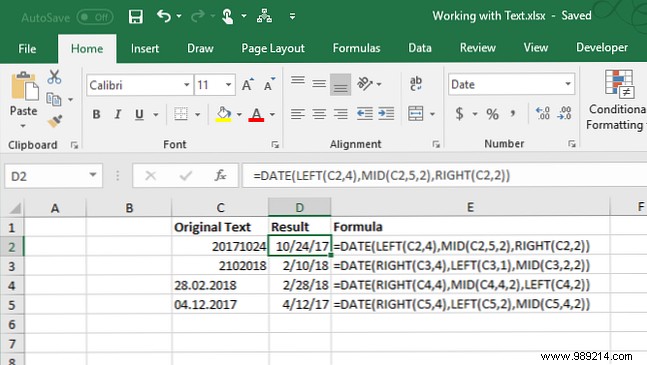
Task: Open the Calibri font name dropdown
Action: click(187, 85)
